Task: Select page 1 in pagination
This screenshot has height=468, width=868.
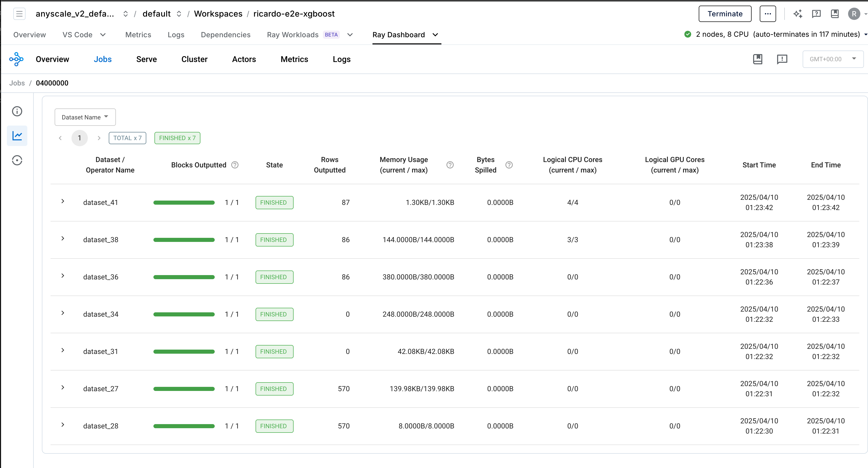Action: coord(79,138)
